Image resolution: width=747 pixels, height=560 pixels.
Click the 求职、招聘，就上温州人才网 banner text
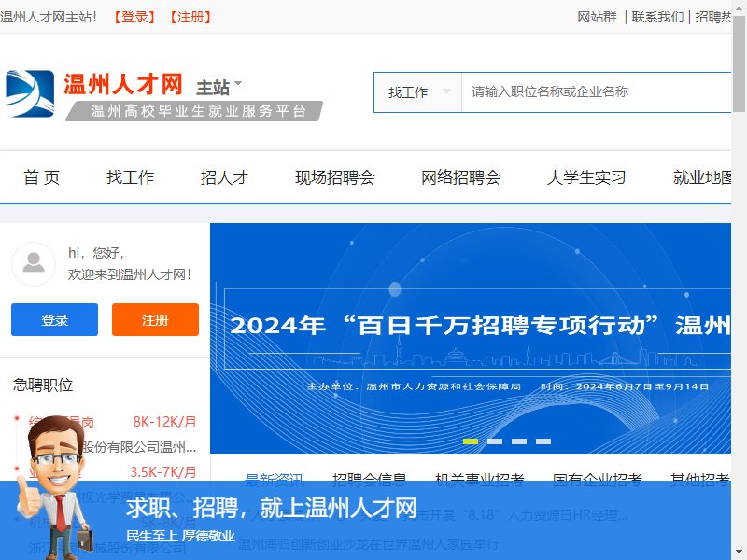pyautogui.click(x=272, y=507)
